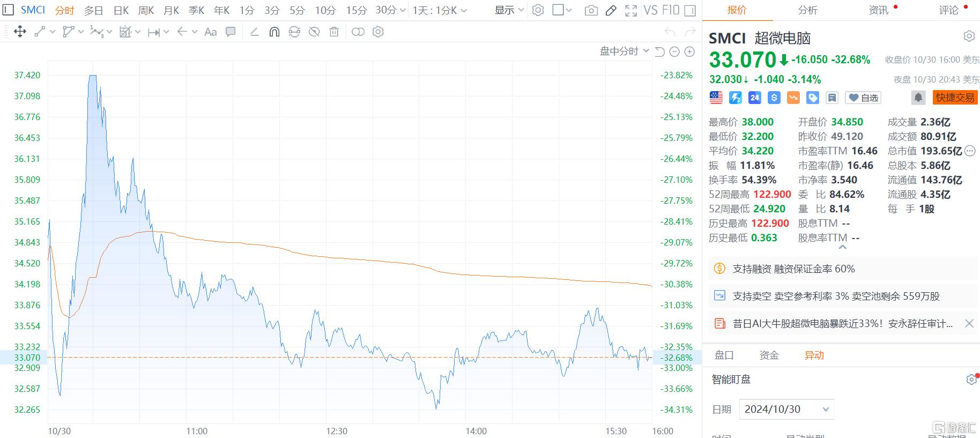Toggle the right side panel icon
Image resolution: width=980 pixels, height=438 pixels.
pyautogui.click(x=691, y=10)
